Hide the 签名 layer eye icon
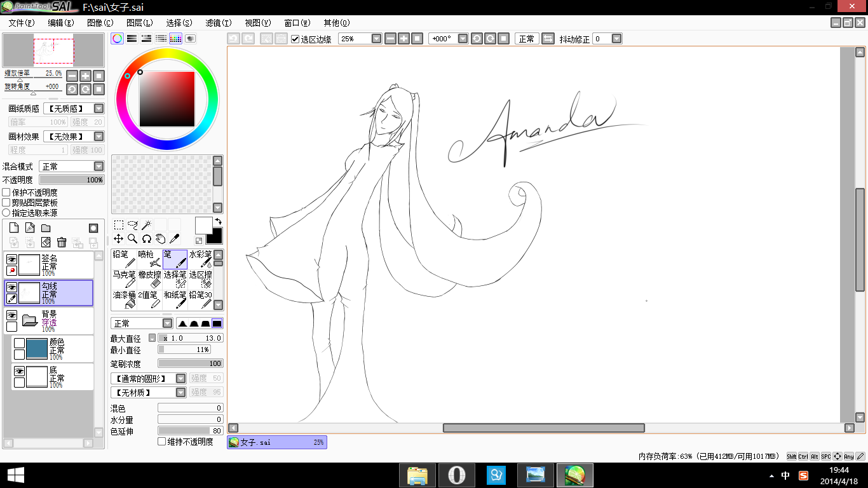 [11, 259]
